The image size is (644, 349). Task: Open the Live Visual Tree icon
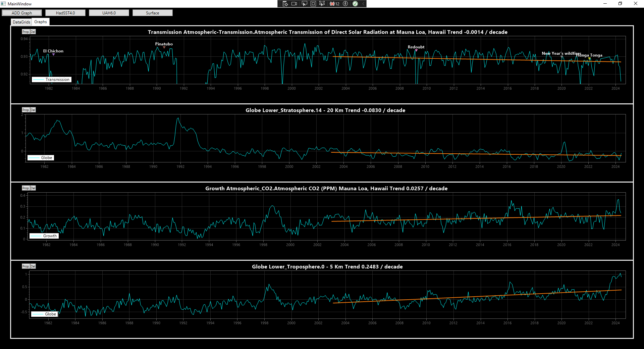pyautogui.click(x=285, y=4)
